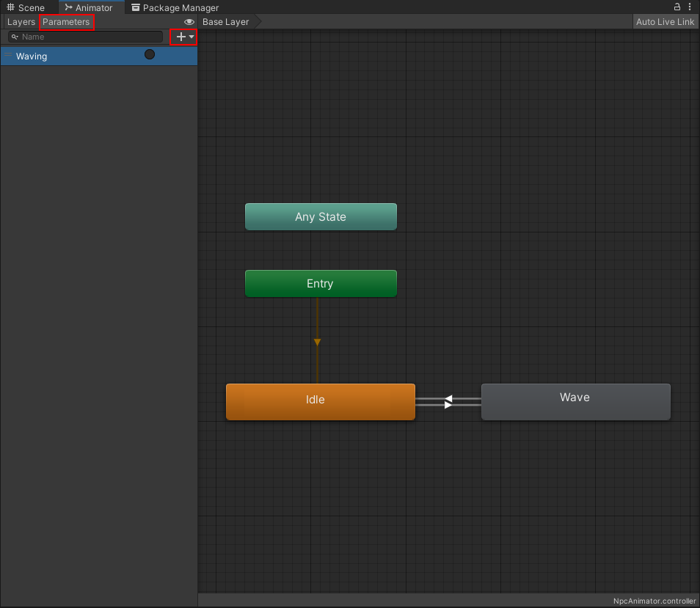Open the three-dot window options menu
The width and height of the screenshot is (700, 608).
pyautogui.click(x=690, y=7)
